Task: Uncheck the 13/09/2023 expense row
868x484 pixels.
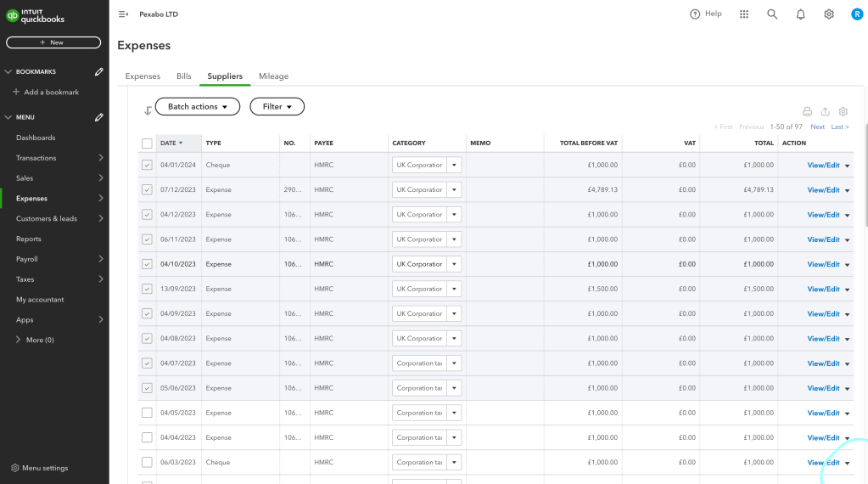Action: click(x=147, y=289)
